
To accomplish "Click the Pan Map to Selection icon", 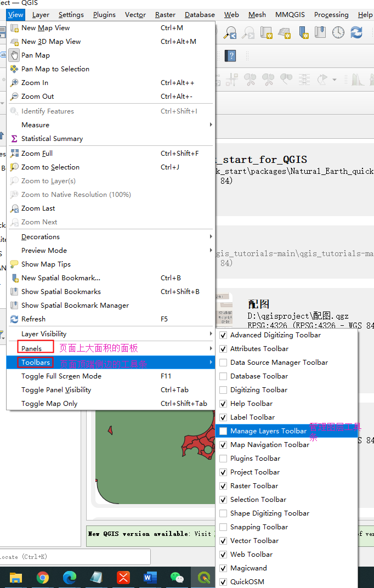I will [14, 69].
